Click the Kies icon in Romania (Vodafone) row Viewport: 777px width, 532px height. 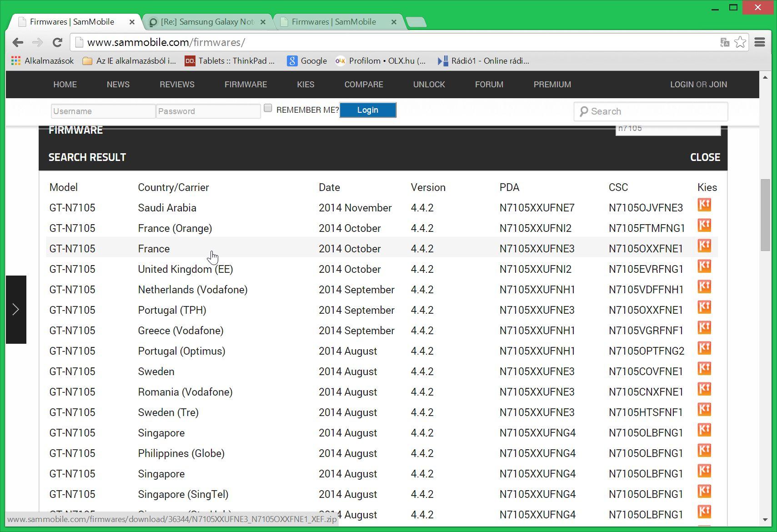coord(704,389)
